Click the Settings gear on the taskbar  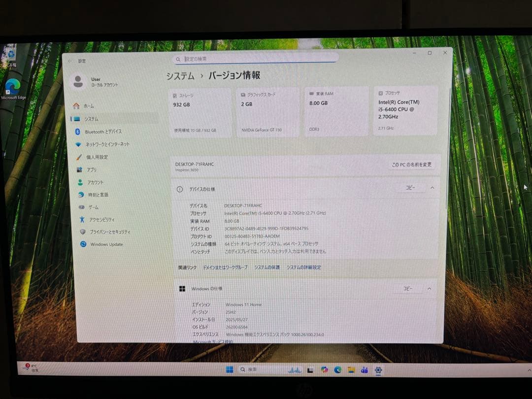[x=378, y=370]
